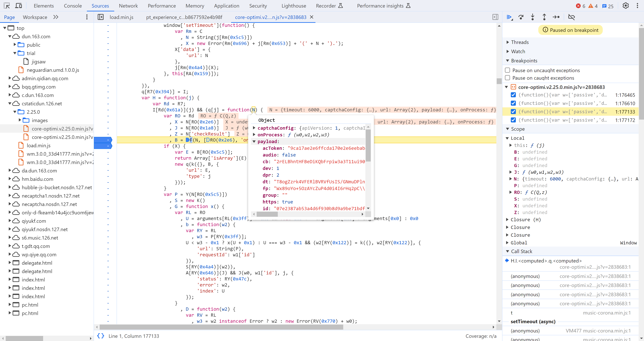Toggle Pause on caught exceptions checkbox
This screenshot has height=341, width=644.
[508, 78]
